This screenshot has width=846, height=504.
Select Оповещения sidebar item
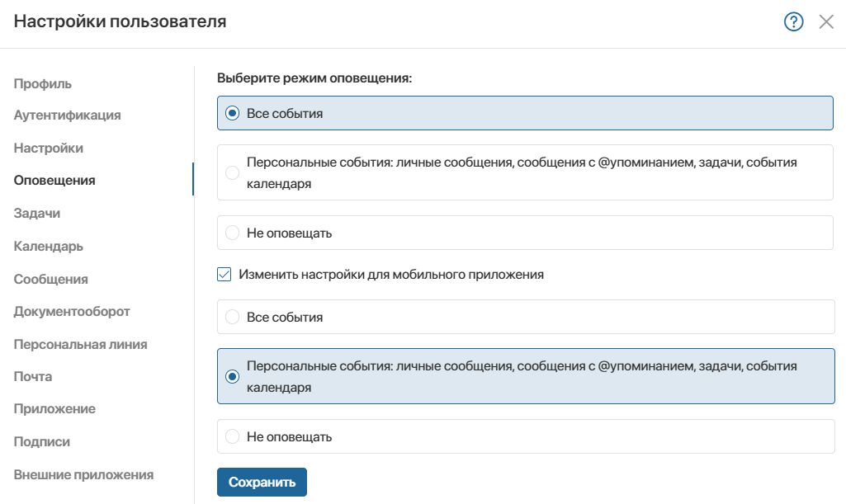tap(54, 181)
